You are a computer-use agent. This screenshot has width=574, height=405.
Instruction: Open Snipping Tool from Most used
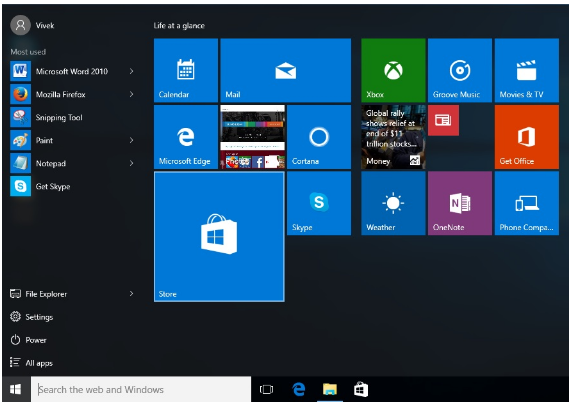[x=73, y=118]
